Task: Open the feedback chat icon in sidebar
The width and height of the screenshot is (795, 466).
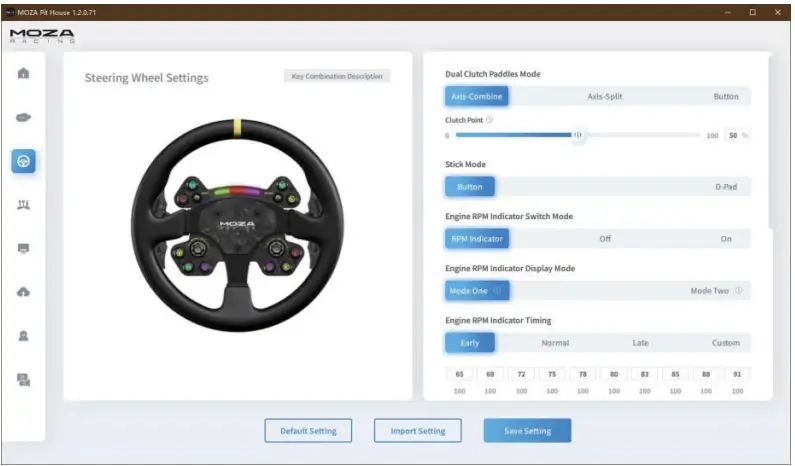Action: click(x=23, y=380)
